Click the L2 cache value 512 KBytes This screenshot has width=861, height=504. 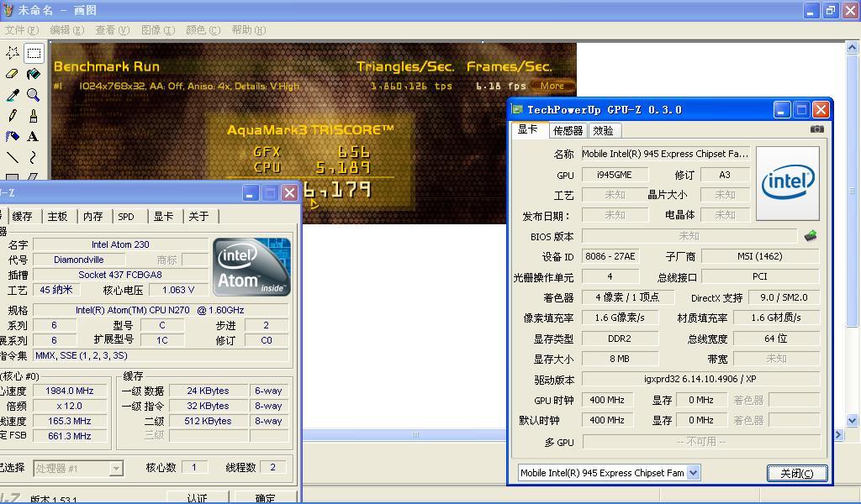click(208, 421)
